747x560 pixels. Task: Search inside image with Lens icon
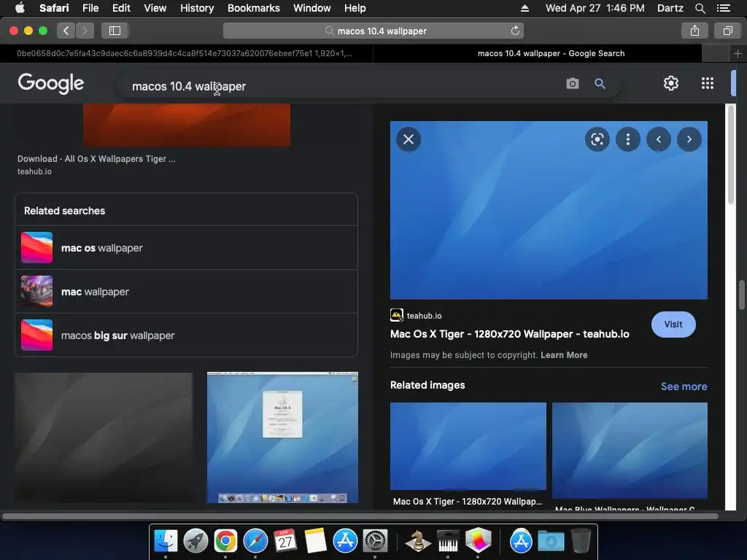click(x=597, y=139)
